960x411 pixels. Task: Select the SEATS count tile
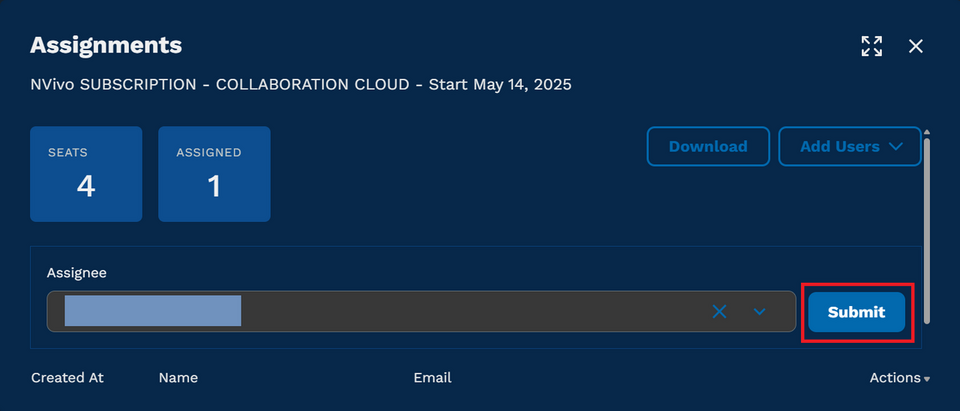pos(86,174)
